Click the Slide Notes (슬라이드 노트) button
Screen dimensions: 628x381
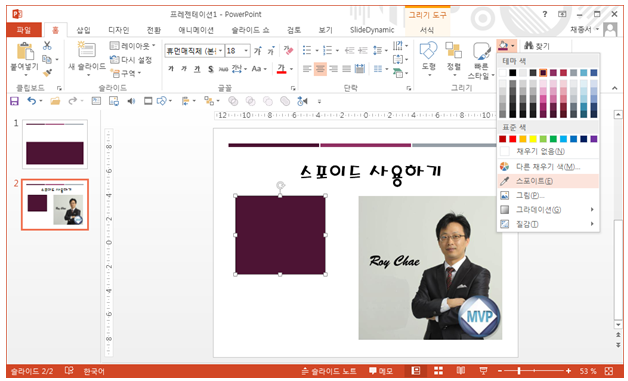(x=329, y=371)
